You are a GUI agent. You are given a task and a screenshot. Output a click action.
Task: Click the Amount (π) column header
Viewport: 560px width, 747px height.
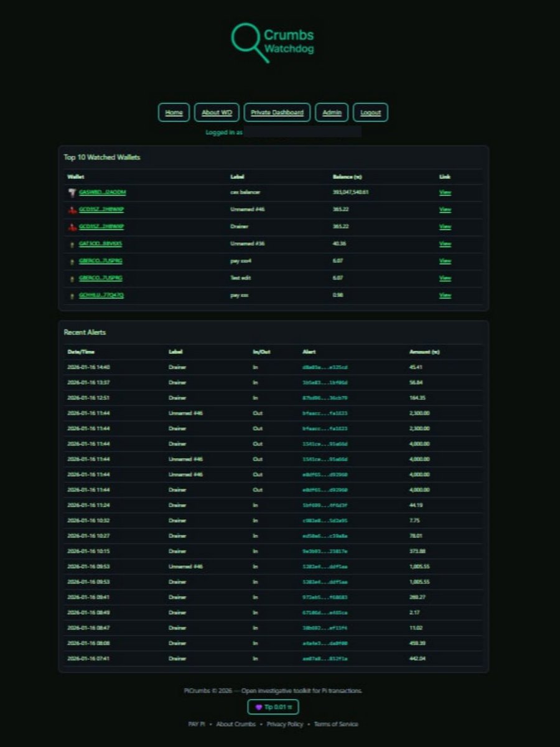point(424,352)
